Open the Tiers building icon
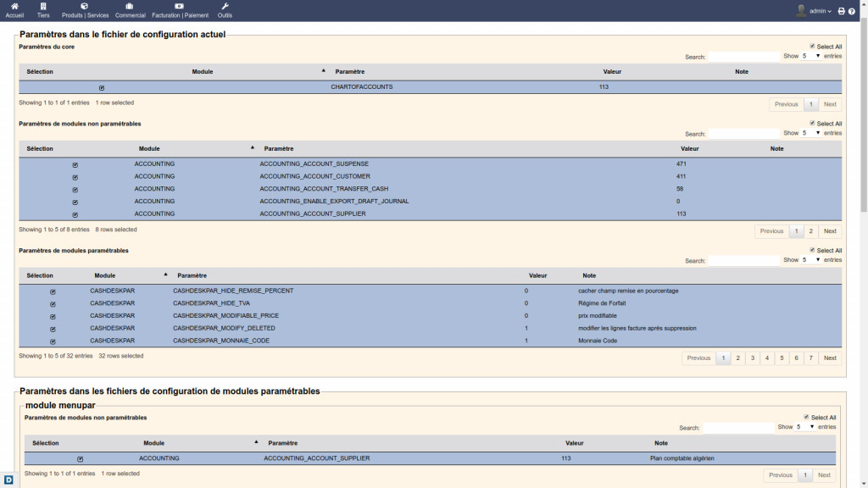The image size is (868, 488). 43,7
